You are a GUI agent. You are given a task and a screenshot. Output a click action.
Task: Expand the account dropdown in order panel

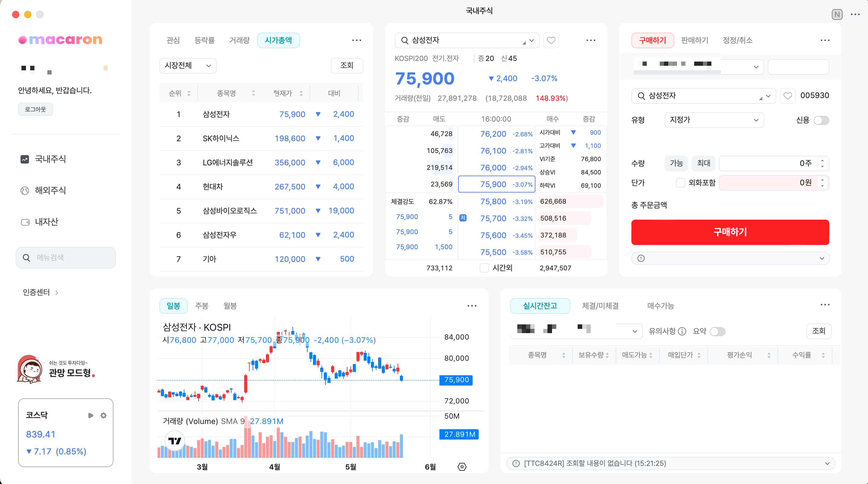click(x=756, y=67)
